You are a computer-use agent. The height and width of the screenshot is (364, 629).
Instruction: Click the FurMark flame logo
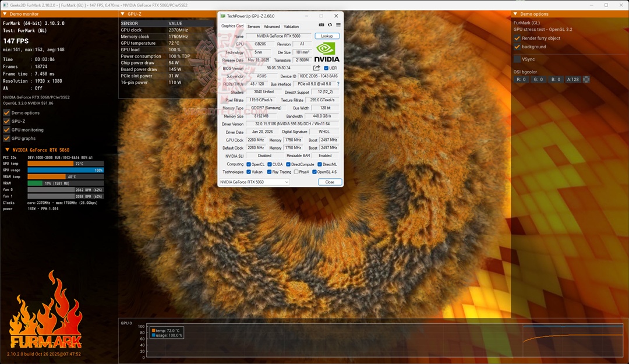pos(45,310)
